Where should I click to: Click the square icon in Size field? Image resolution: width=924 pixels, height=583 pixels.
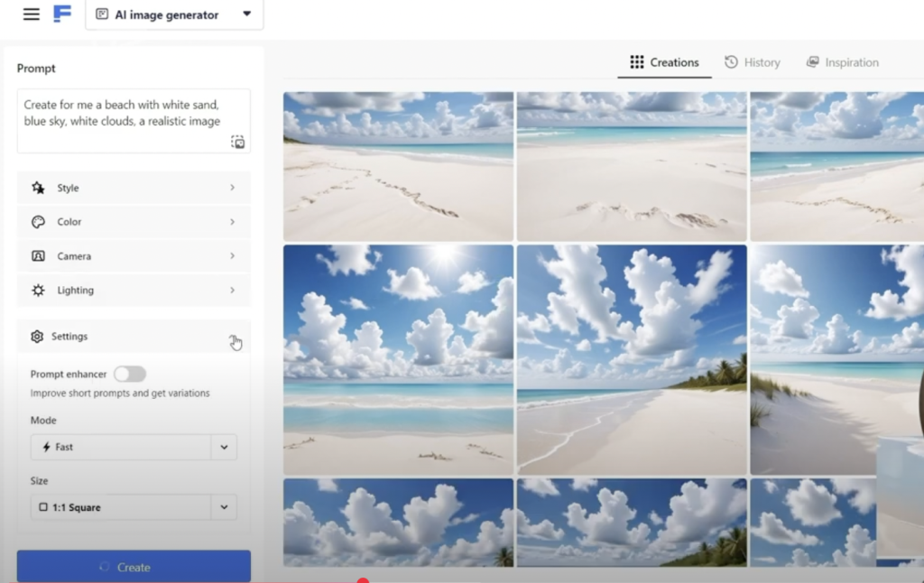[43, 507]
